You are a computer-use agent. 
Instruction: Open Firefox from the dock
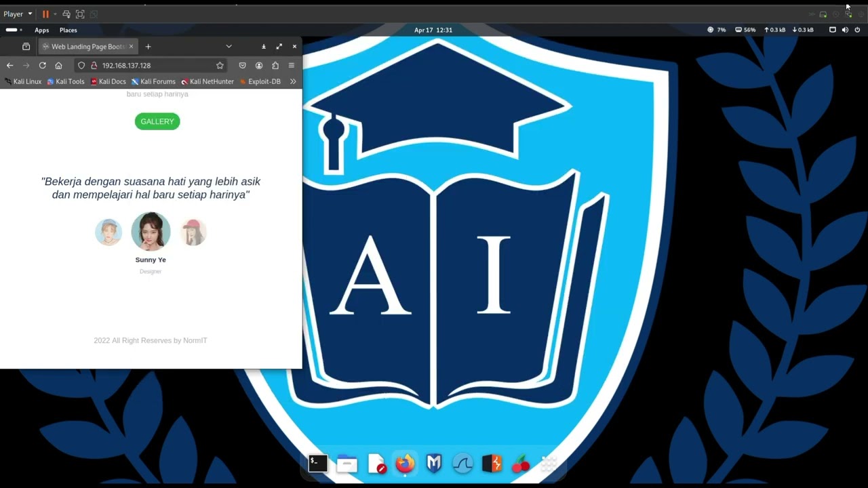click(406, 464)
